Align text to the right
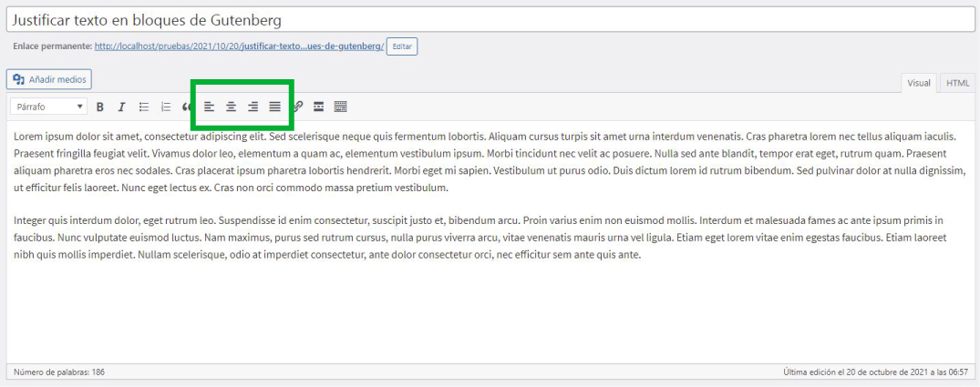980x387 pixels. [253, 107]
